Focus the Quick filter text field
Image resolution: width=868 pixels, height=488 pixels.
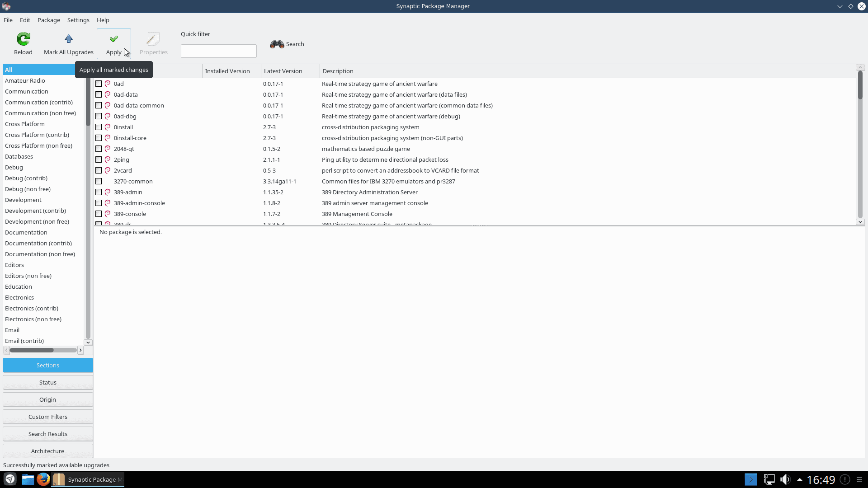click(219, 51)
